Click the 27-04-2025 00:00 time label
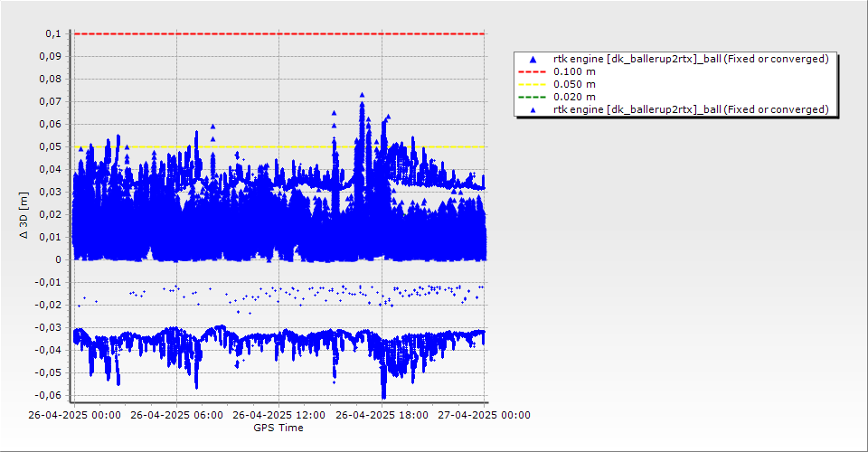This screenshot has height=452, width=868. [x=484, y=415]
